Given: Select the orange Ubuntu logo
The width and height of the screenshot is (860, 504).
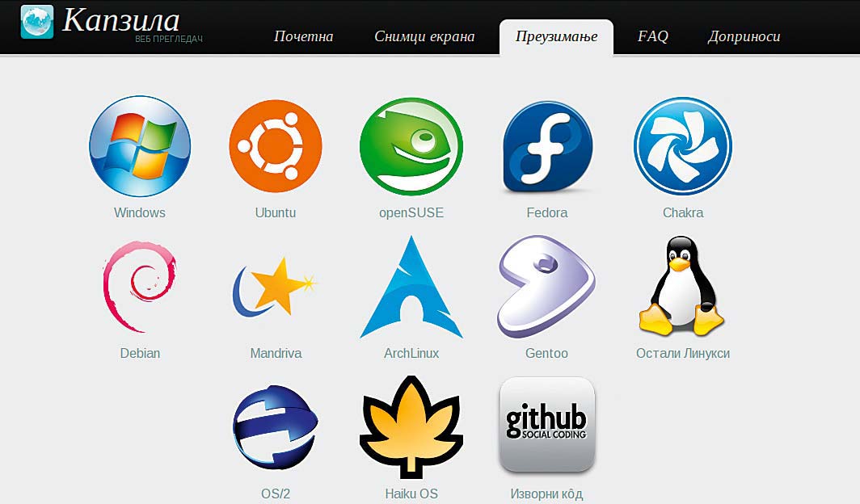Looking at the screenshot, I should coord(276,146).
